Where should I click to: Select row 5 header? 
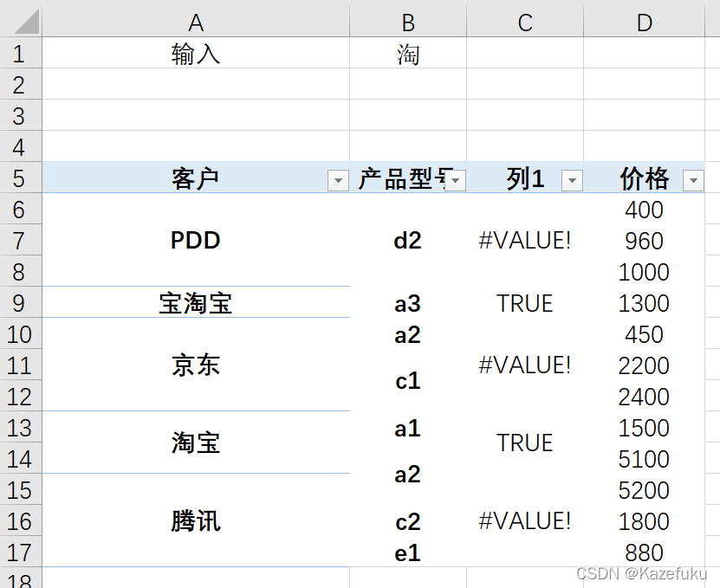pos(21,178)
